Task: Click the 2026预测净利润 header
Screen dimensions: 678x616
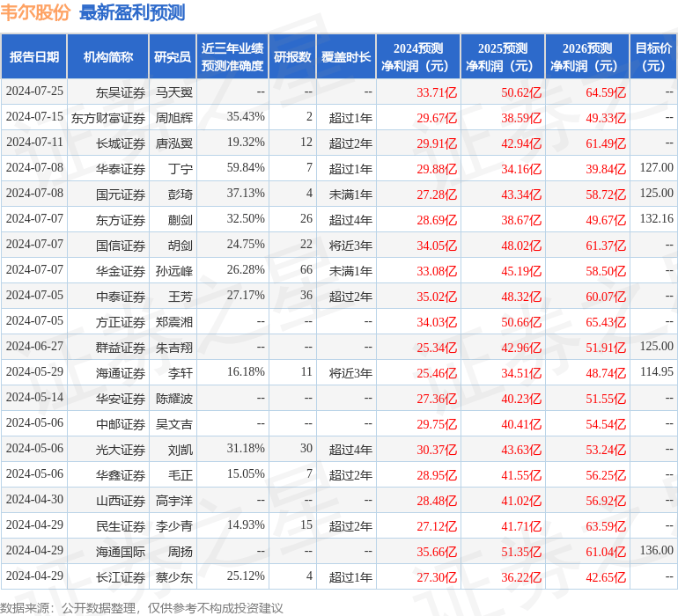Action: click(587, 56)
